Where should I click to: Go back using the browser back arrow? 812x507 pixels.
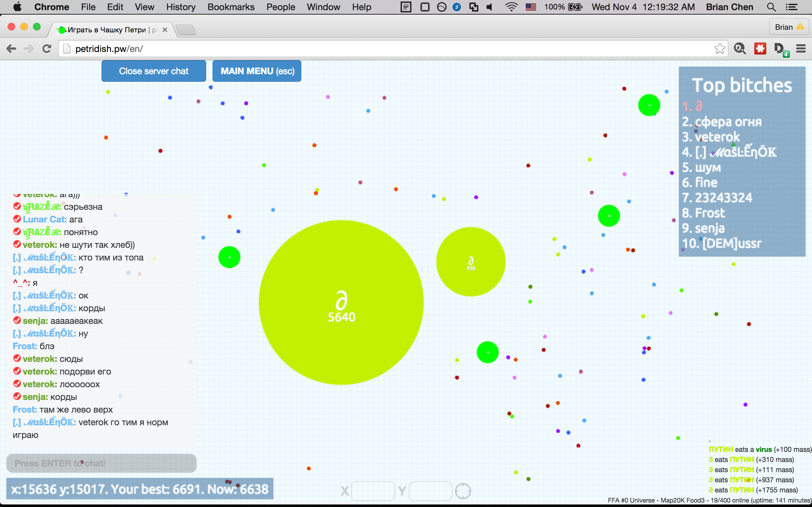point(11,49)
